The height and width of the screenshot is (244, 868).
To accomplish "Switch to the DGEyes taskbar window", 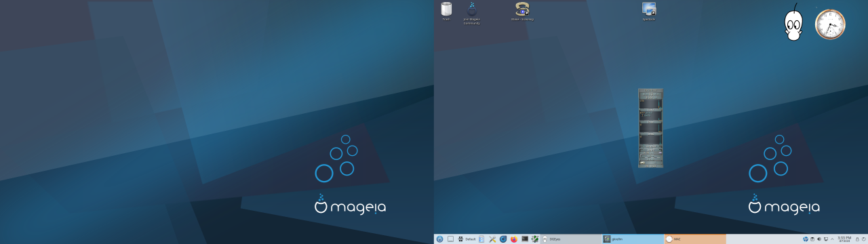I will pos(571,239).
